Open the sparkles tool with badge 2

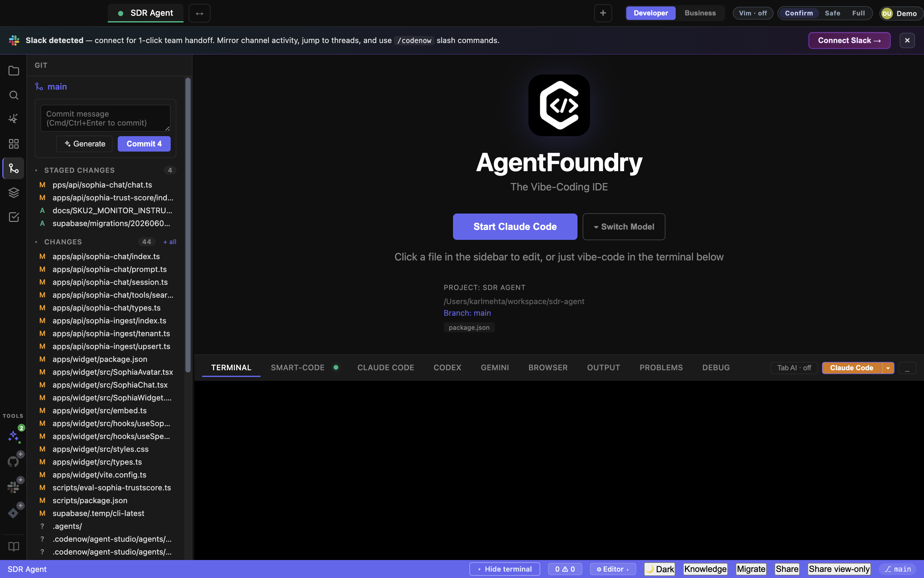pos(14,435)
